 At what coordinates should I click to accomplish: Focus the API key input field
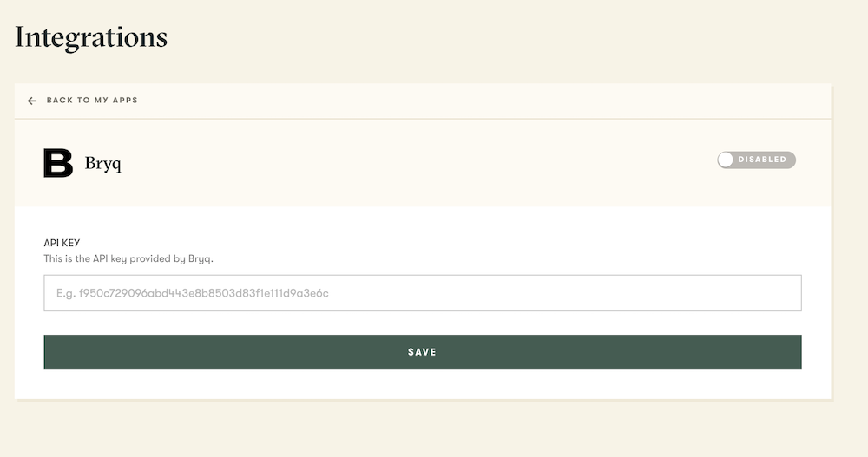point(423,293)
